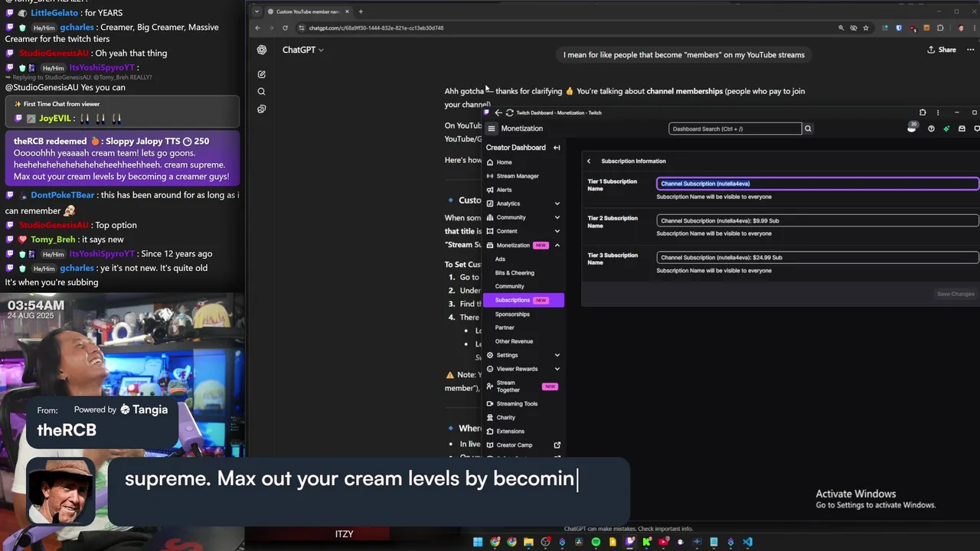Click the Tier 1 Subscription Name field
The width and height of the screenshot is (980, 551).
click(x=818, y=184)
